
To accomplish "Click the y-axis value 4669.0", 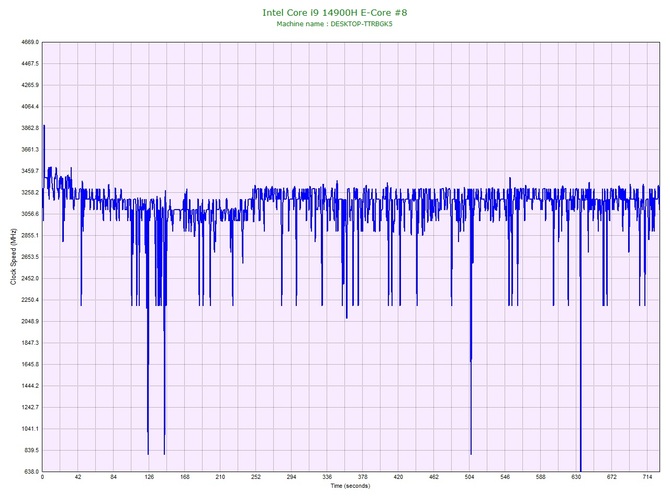I will coord(30,42).
